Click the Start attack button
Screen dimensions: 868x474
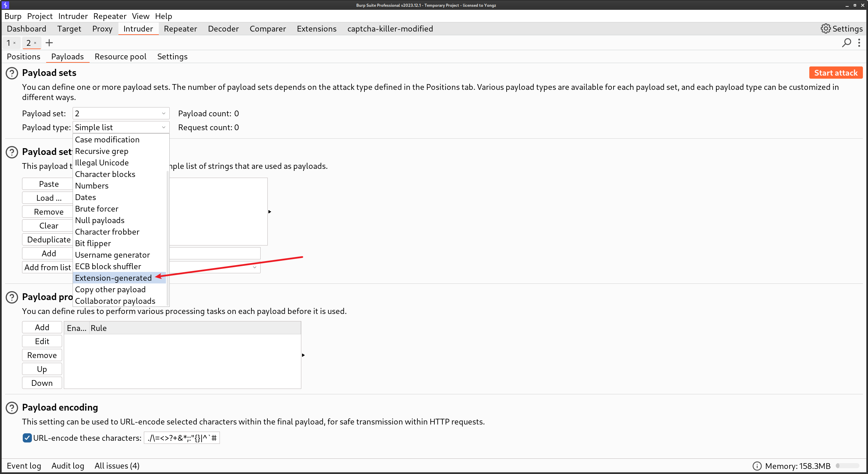[836, 73]
